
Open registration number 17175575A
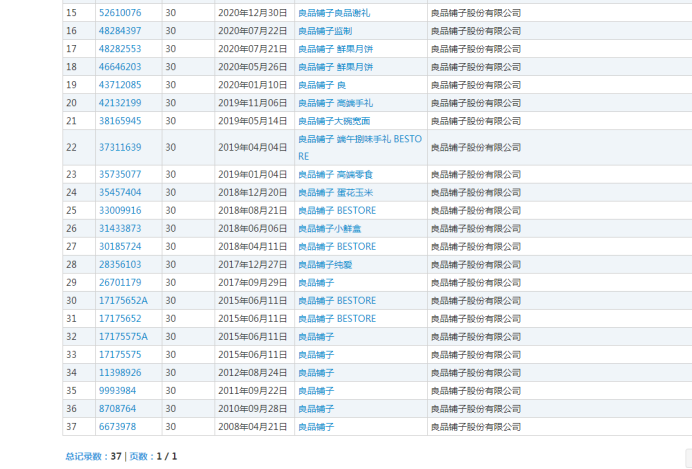[x=123, y=337]
